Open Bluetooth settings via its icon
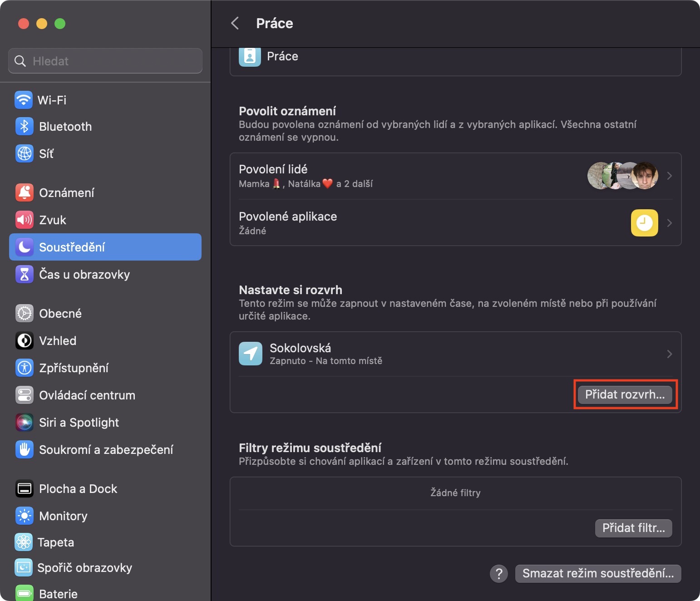Viewport: 700px width, 601px height. coord(25,127)
